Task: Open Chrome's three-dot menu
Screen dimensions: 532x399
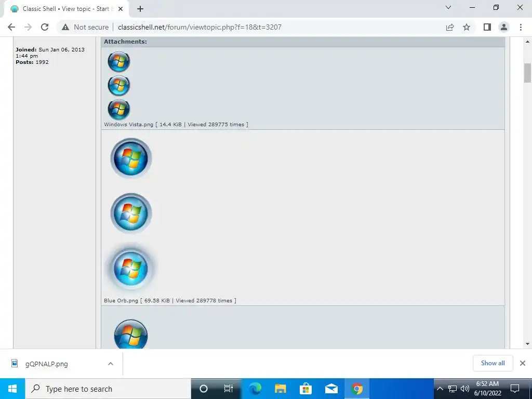Action: tap(521, 27)
